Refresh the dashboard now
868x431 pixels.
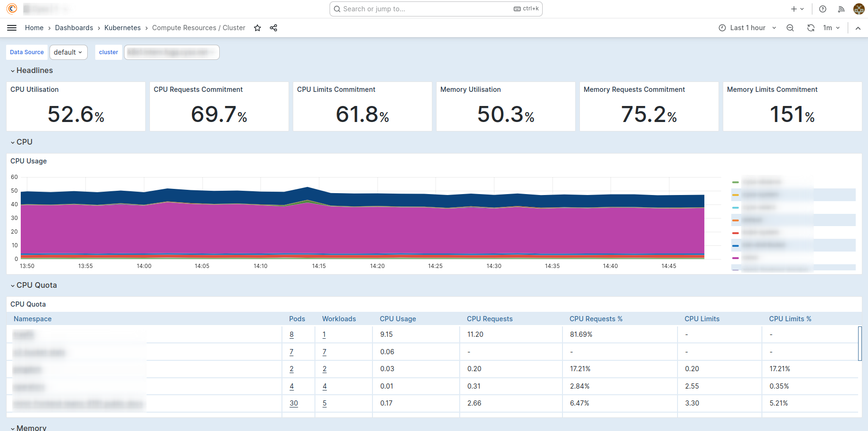click(x=810, y=28)
